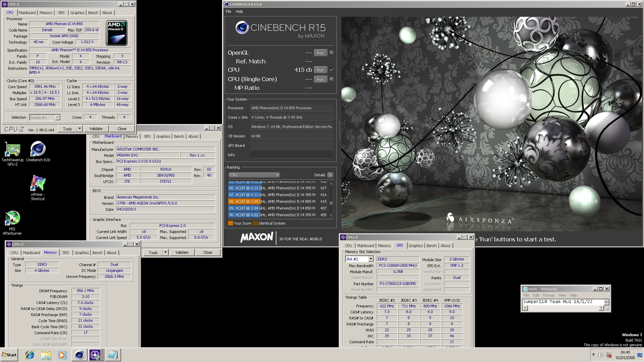This screenshot has height=362, width=644.
Task: Expand Tools dropdown arrow in Mainboard window
Action: pyautogui.click(x=165, y=252)
